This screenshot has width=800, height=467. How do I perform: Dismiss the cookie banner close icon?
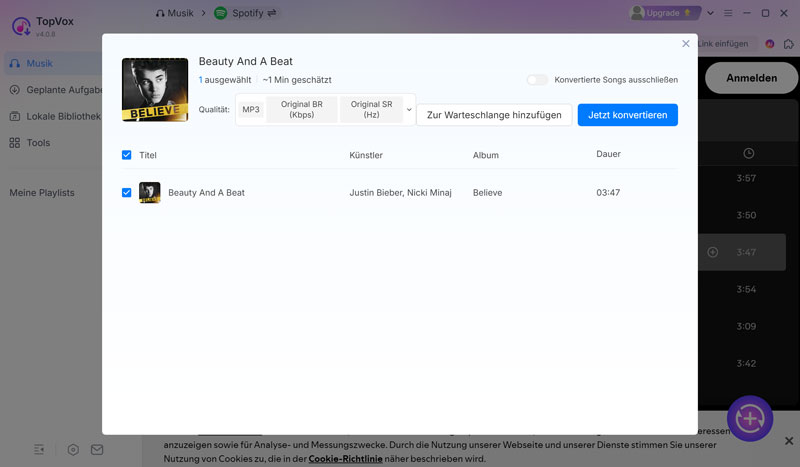coord(788,441)
